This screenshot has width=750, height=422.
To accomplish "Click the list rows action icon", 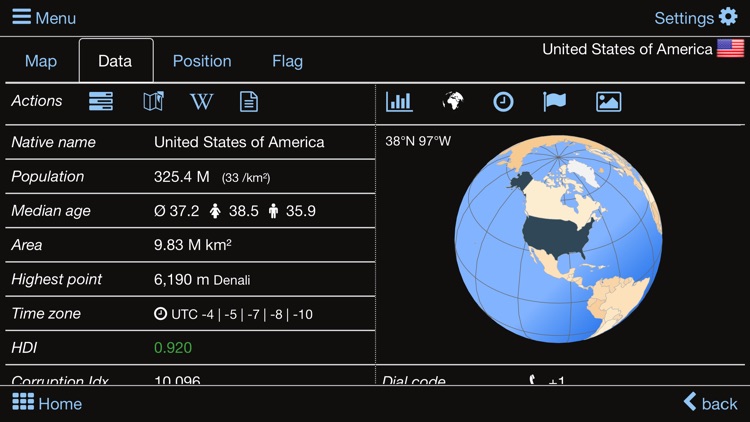I will pos(101,101).
